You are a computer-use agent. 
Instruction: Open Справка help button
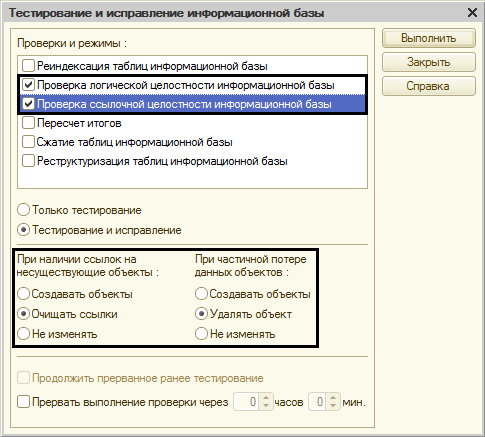[429, 86]
